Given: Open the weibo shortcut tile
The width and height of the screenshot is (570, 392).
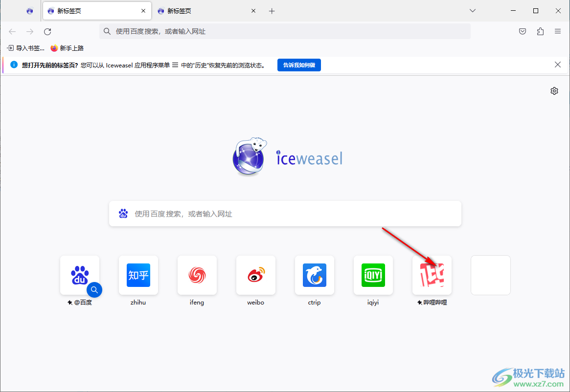Looking at the screenshot, I should (x=255, y=275).
